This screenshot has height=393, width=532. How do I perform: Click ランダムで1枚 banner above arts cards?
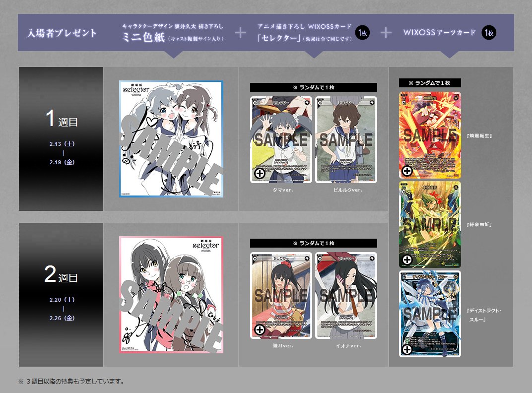(430, 83)
